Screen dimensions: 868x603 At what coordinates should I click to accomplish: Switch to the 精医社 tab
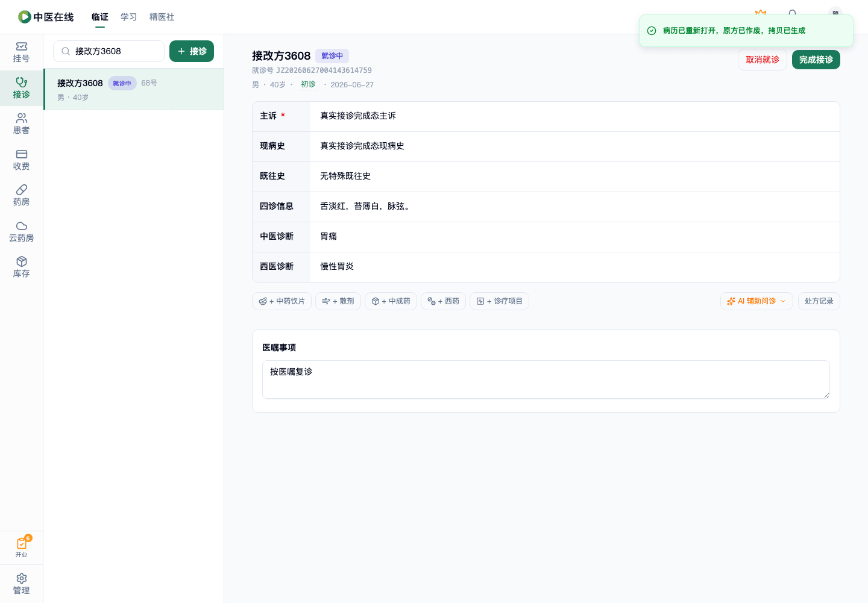click(162, 17)
